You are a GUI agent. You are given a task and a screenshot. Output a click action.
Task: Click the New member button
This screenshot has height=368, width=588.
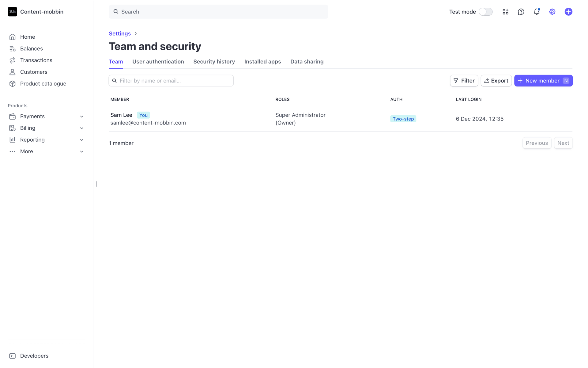tap(543, 81)
